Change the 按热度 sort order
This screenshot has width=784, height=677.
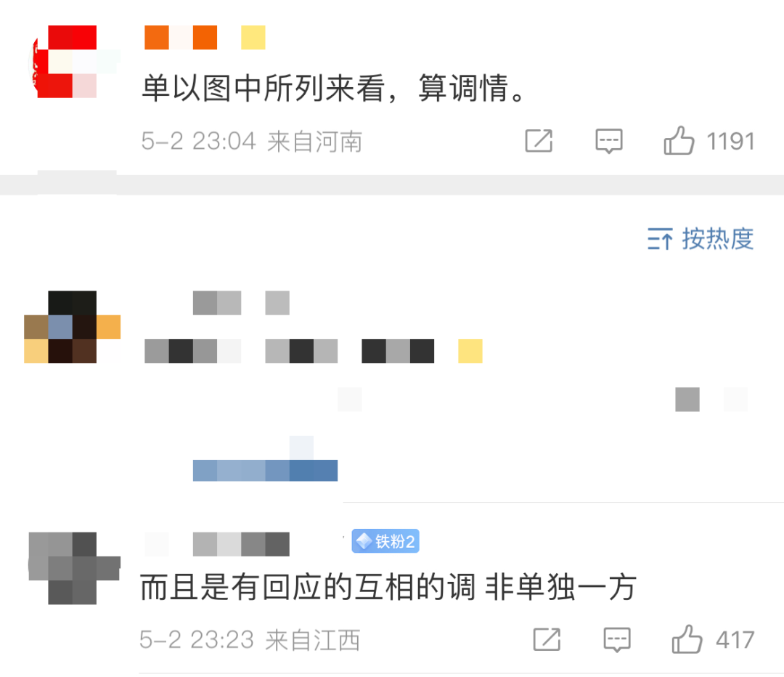701,239
